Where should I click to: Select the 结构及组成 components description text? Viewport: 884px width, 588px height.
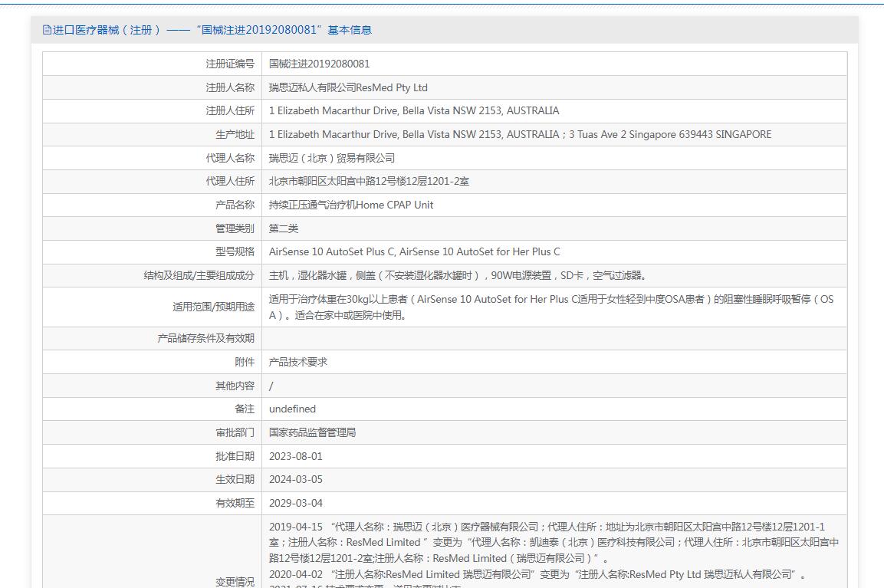pyautogui.click(x=458, y=275)
